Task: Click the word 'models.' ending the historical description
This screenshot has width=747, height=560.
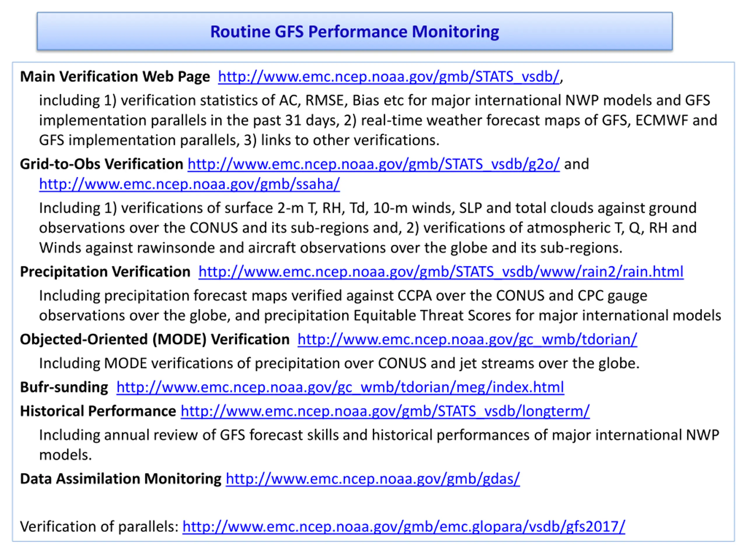Action: click(66, 455)
